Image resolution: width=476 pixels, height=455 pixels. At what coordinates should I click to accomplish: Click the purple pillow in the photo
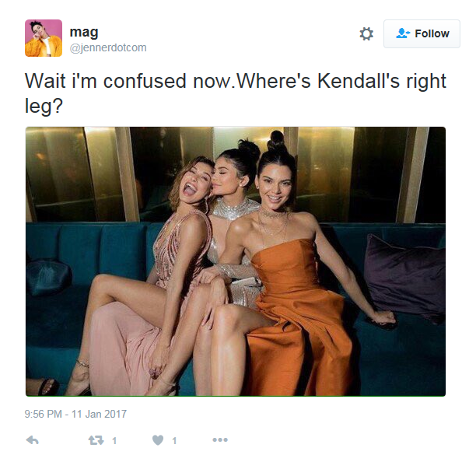click(405, 278)
